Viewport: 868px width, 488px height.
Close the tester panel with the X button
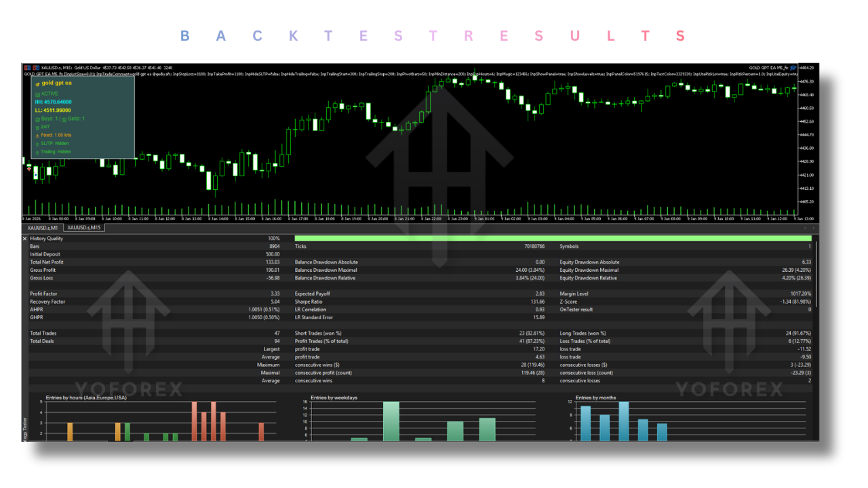click(x=24, y=239)
